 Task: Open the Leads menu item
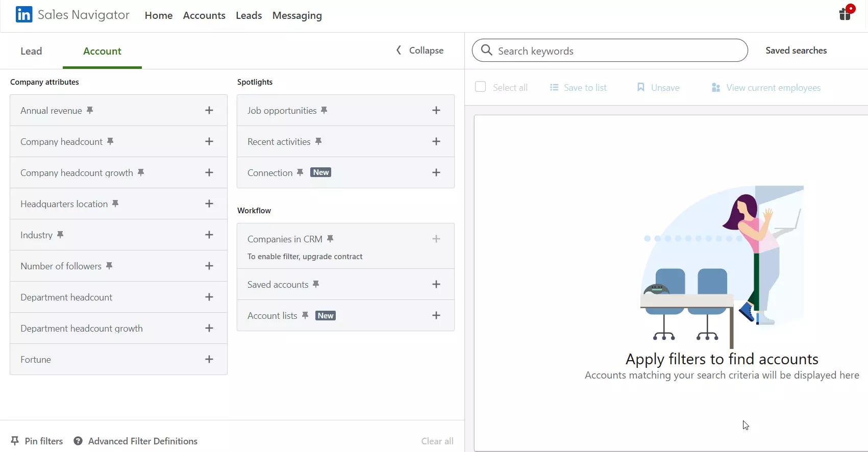[x=249, y=15]
